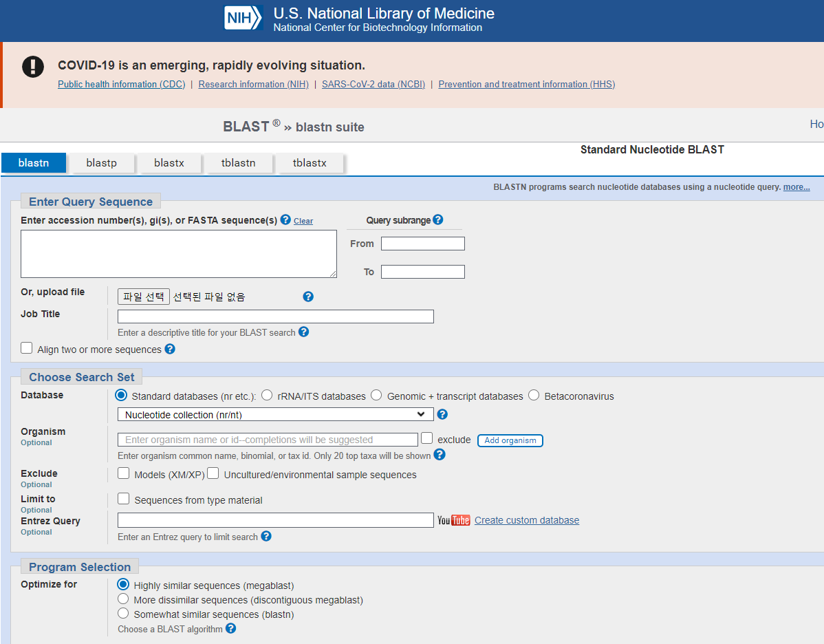Open Public health information (CDC) link
Viewport: 824px width, 644px height.
[121, 84]
